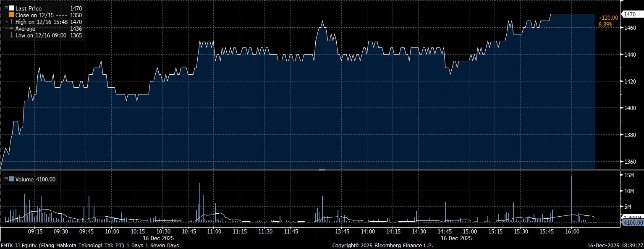644x249 pixels.
Task: Click the 1400 price axis label
Action: (629, 108)
